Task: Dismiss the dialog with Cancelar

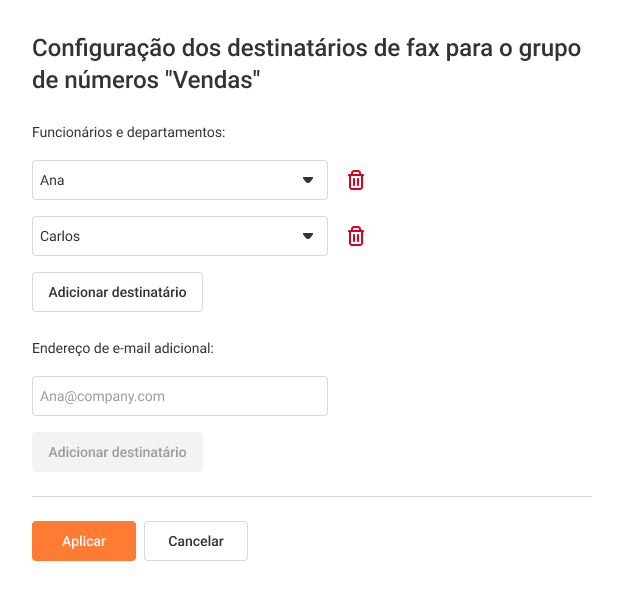Action: (196, 541)
